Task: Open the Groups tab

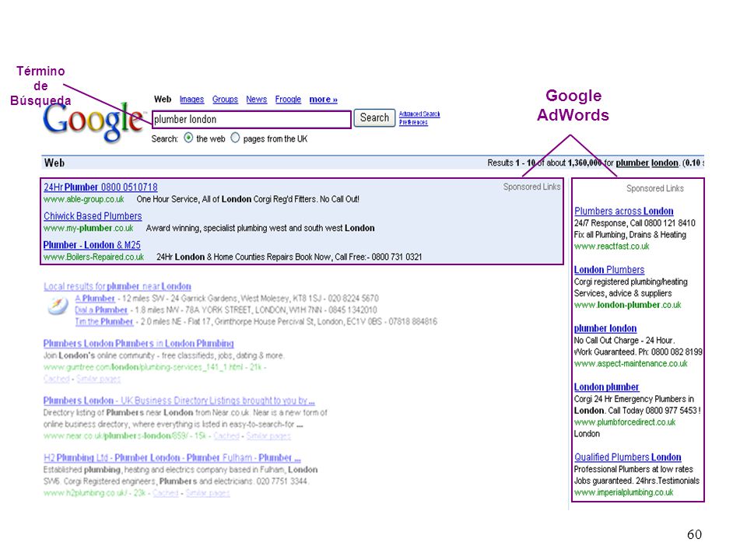Action: [225, 99]
